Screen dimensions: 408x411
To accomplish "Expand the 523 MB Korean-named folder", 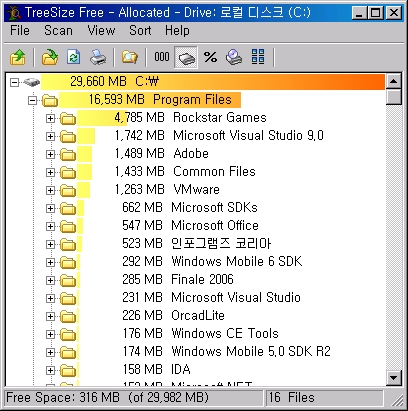I will (x=50, y=244).
